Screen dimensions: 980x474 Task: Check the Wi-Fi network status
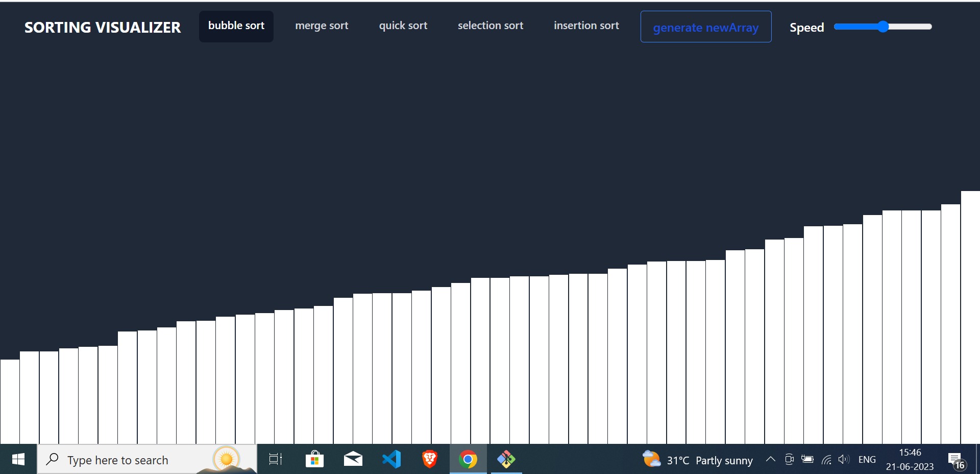826,459
